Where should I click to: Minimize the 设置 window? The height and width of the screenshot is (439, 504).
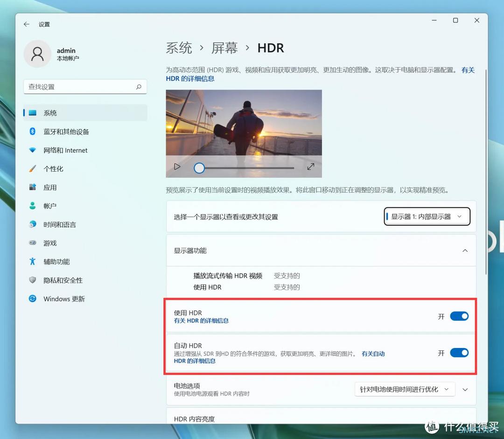(x=434, y=20)
